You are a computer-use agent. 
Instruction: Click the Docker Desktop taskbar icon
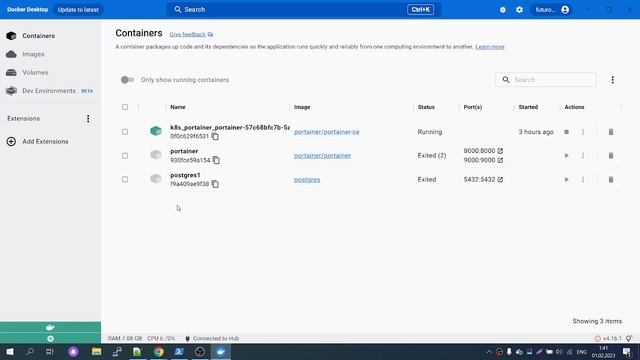click(x=221, y=351)
